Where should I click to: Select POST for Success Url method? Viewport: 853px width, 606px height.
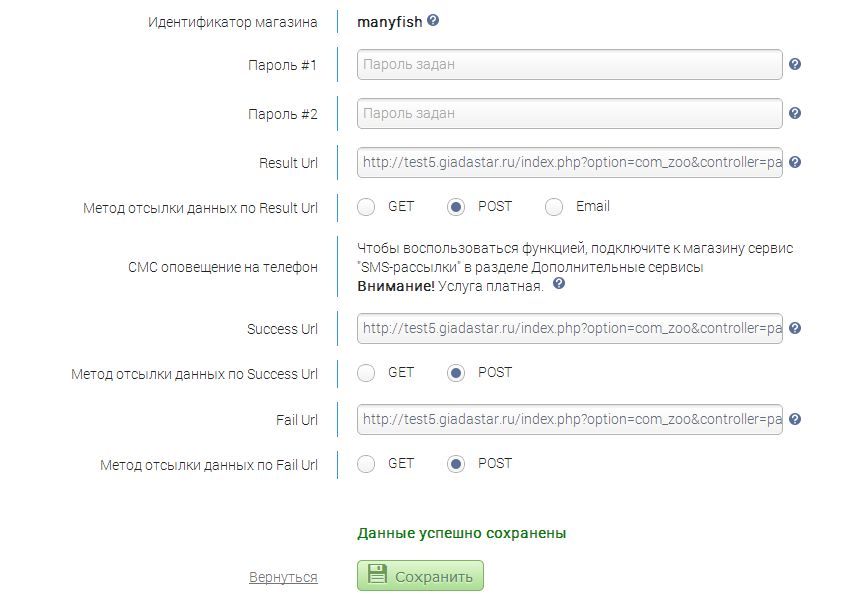click(456, 373)
